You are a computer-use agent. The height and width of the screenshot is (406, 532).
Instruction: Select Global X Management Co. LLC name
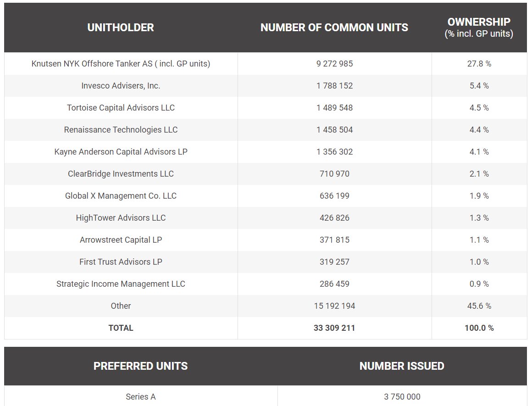[121, 196]
